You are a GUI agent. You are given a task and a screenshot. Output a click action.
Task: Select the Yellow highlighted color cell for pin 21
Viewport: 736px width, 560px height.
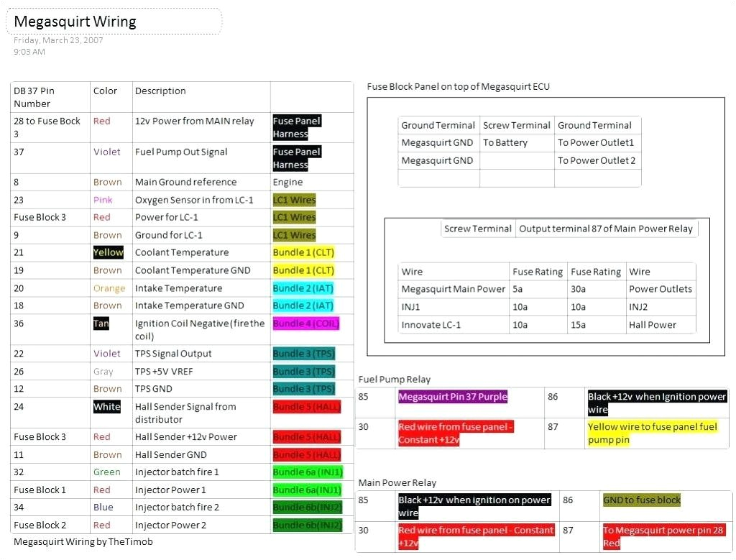click(x=108, y=252)
